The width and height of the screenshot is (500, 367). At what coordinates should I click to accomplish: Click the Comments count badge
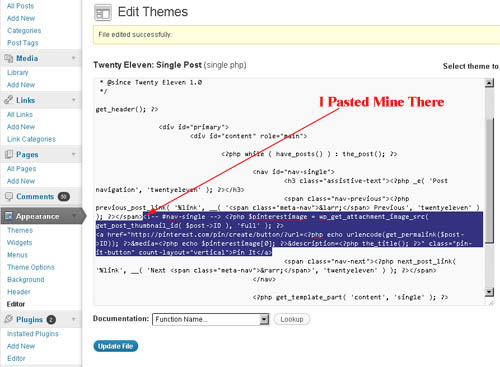[x=64, y=197]
